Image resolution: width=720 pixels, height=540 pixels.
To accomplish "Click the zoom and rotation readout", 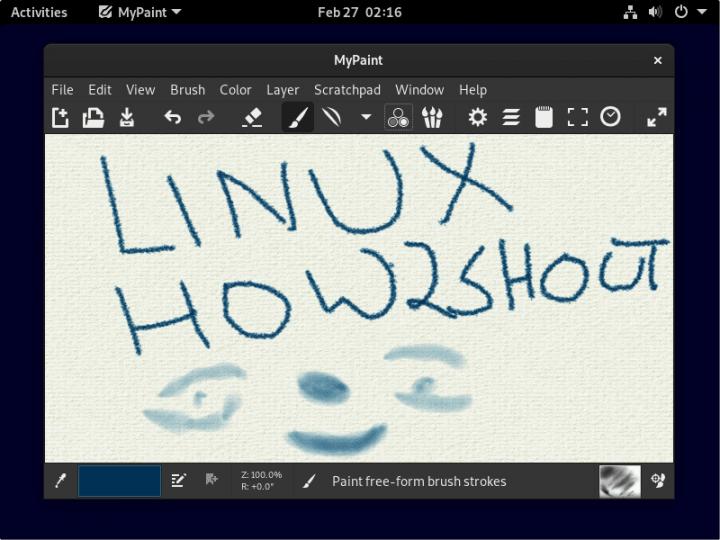I will (261, 481).
